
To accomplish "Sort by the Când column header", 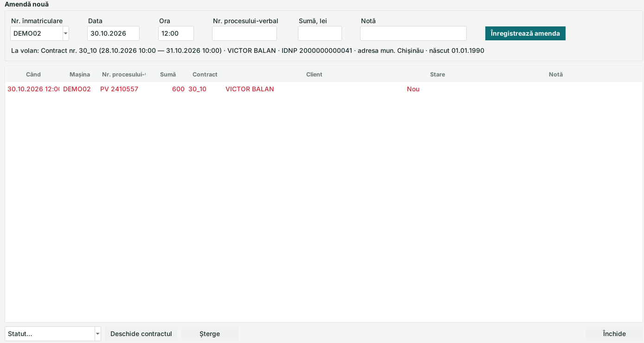I will click(33, 75).
